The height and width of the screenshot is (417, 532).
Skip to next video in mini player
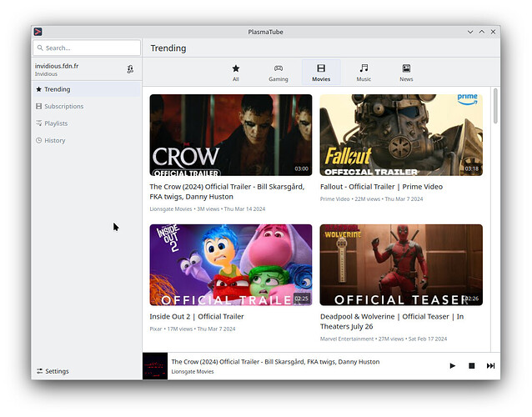pos(490,366)
